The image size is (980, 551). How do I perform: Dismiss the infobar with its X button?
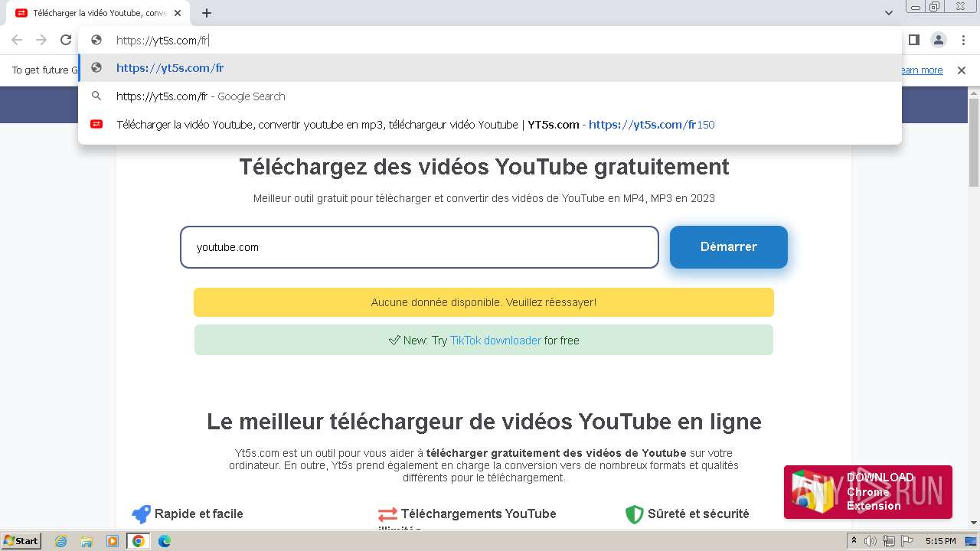point(962,70)
